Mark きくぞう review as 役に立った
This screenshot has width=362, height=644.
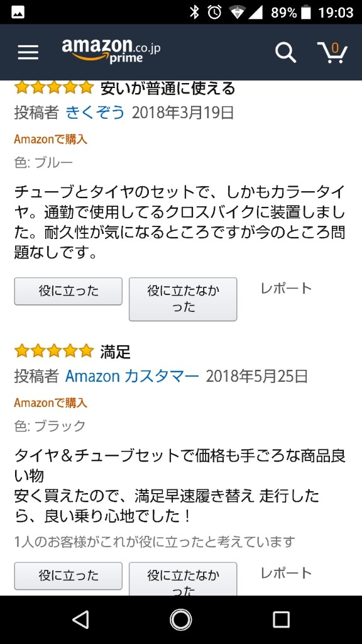tap(68, 291)
